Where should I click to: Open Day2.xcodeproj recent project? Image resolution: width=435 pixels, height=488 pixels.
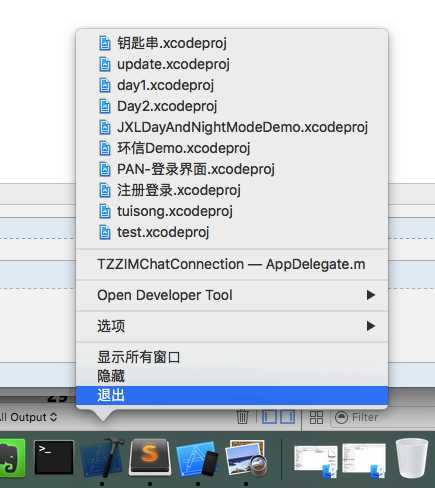click(x=232, y=106)
